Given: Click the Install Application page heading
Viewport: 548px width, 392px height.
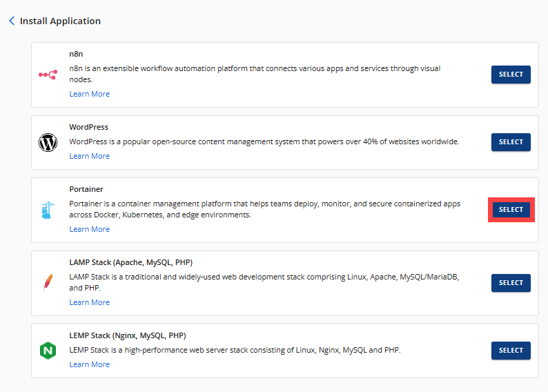Looking at the screenshot, I should tap(60, 21).
